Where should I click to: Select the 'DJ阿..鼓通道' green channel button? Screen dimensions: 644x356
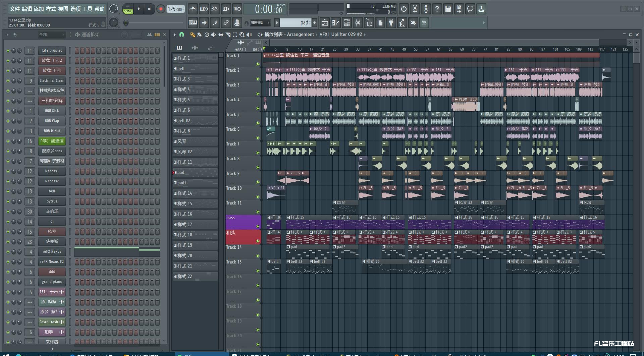click(x=52, y=141)
